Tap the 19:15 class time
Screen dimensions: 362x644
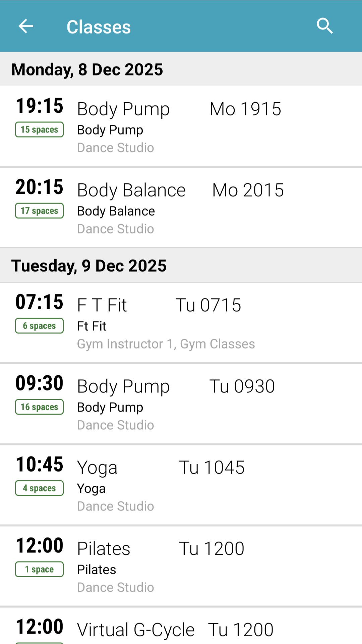39,106
